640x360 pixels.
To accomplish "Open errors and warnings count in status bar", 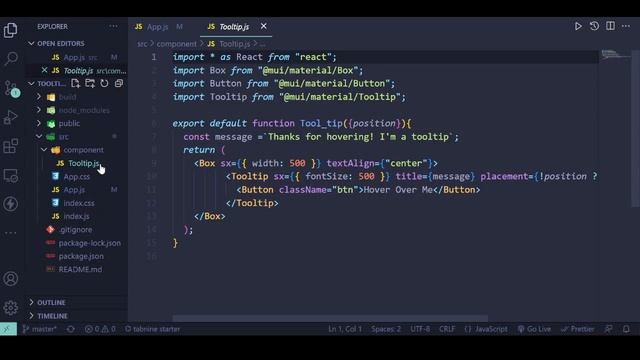I will [100, 329].
